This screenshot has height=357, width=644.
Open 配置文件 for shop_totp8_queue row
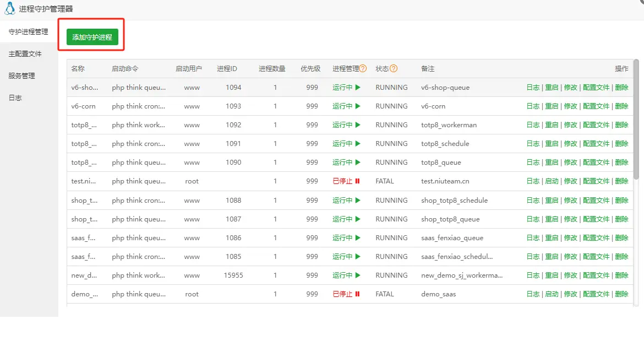point(596,219)
